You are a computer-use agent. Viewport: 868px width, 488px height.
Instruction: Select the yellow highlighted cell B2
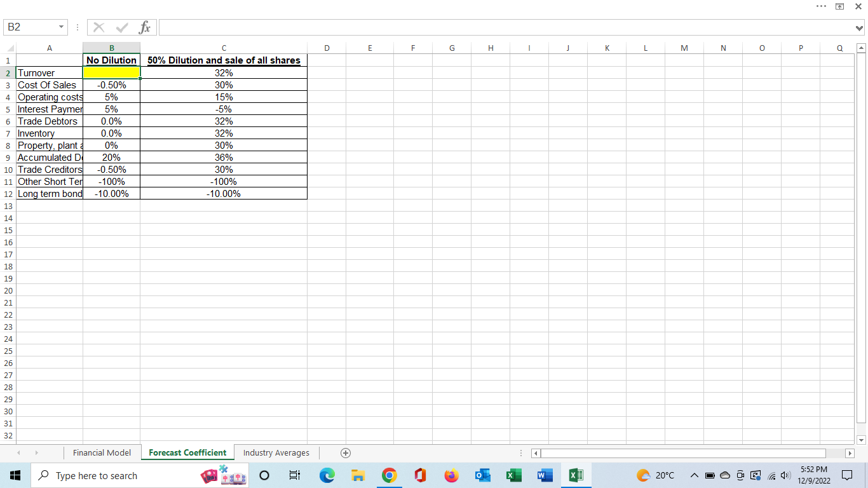pyautogui.click(x=111, y=73)
